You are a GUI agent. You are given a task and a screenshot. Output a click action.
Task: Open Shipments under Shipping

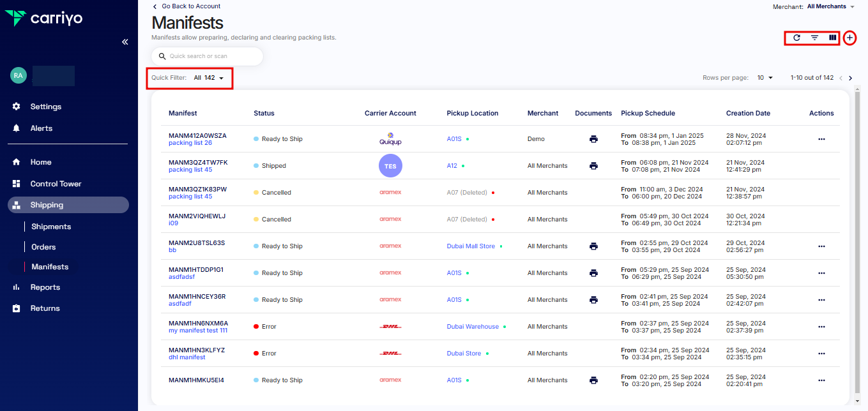[x=51, y=227]
